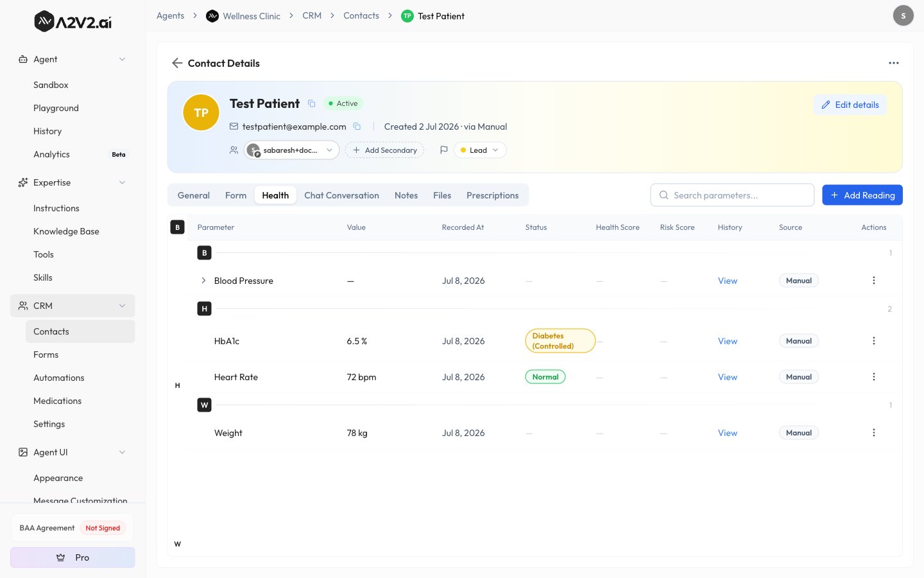The width and height of the screenshot is (924, 578).
Task: Click the Pro plan button
Action: (73, 557)
